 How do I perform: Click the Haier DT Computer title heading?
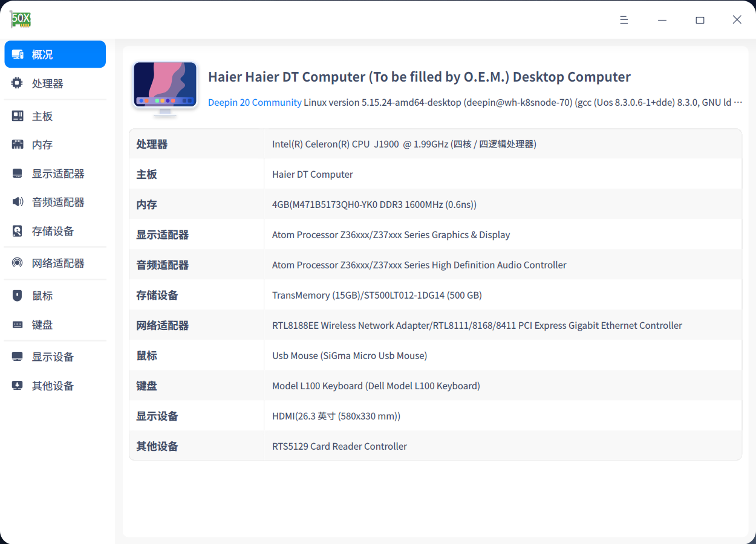[419, 77]
